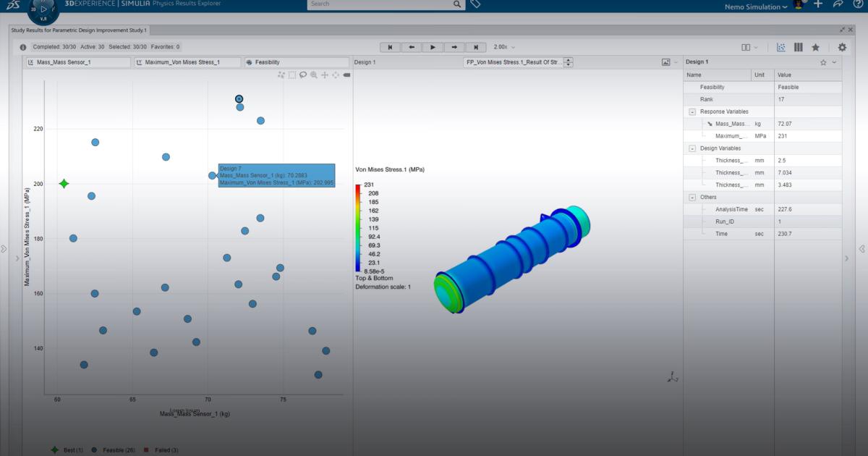Click the Maximum_Von Mises Stress_1 axis selector
This screenshot has height=456, width=868.
pos(187,62)
